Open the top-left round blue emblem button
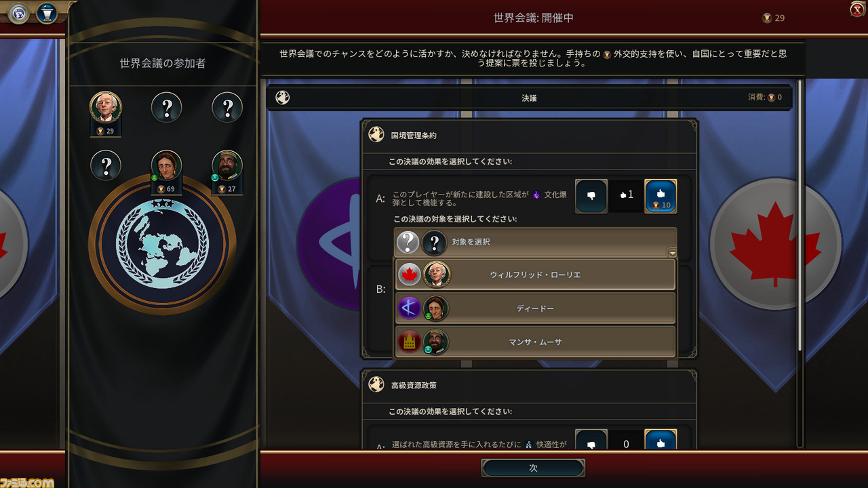Screen dimensions: 868x488 click(18, 13)
